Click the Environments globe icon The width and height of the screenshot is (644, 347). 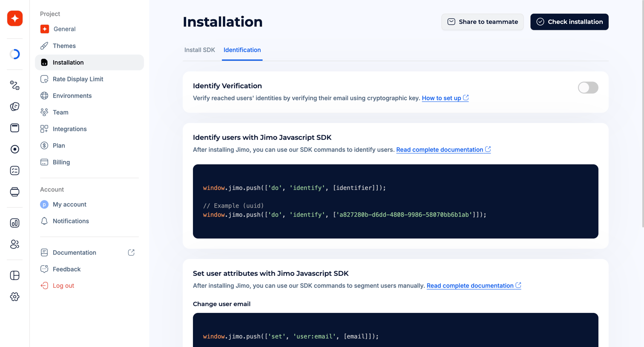44,95
